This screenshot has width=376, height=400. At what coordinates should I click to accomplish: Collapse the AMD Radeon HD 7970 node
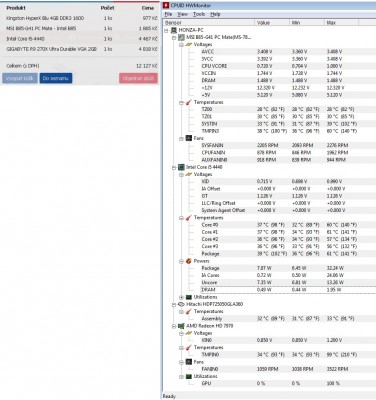coord(174,326)
